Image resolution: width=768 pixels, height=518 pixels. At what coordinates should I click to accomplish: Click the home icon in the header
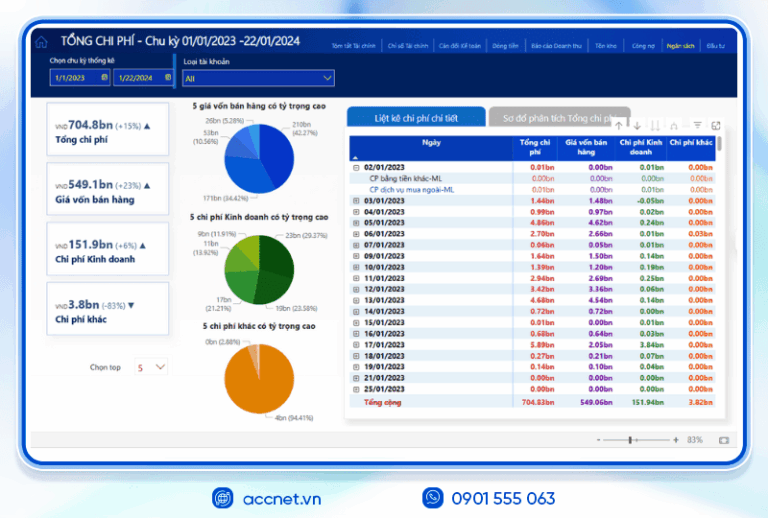(x=41, y=42)
